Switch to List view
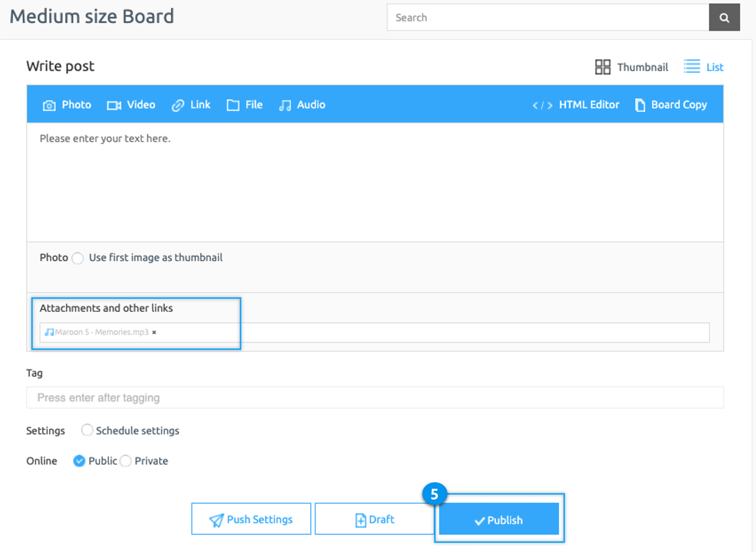Screen dimensions: 756x552 click(704, 67)
